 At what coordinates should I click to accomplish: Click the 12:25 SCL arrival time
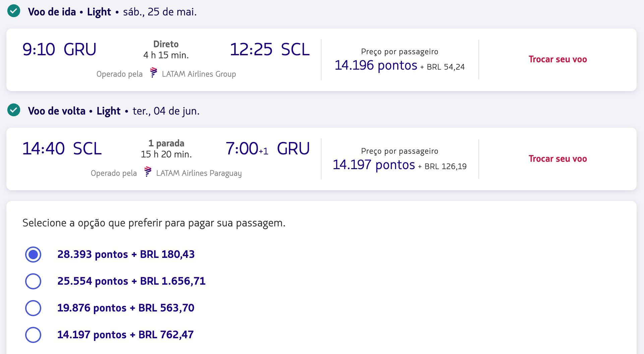[270, 50]
